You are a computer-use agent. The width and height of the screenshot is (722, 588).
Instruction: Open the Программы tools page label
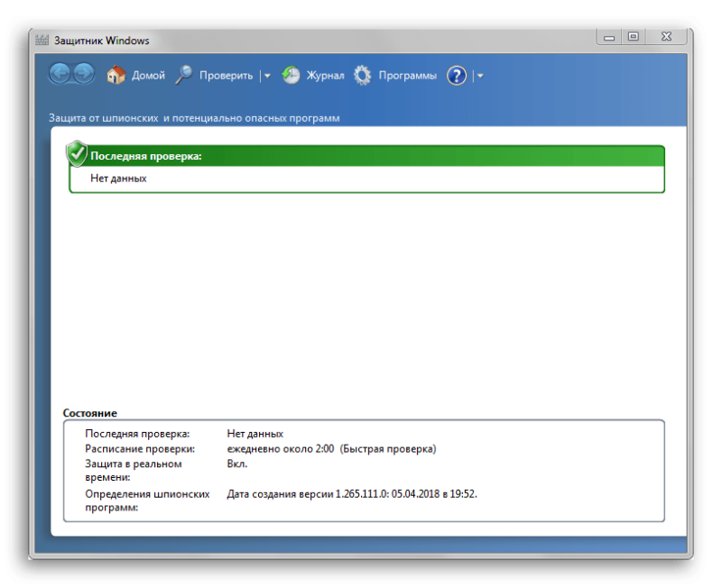coord(408,76)
